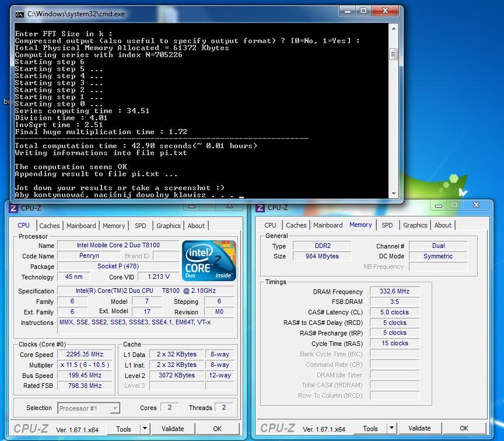Maximize the cmd.exe window
Viewport: 504px width, 441px height.
[x=363, y=11]
